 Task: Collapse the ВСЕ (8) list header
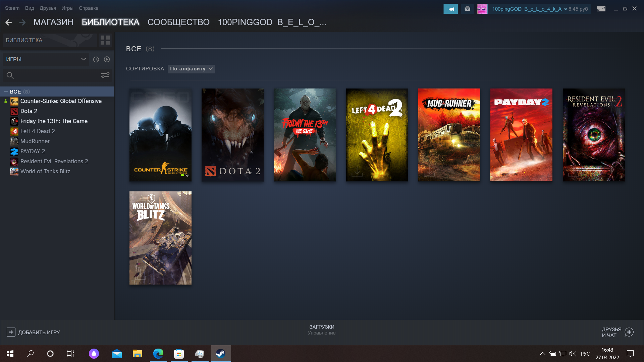point(57,92)
